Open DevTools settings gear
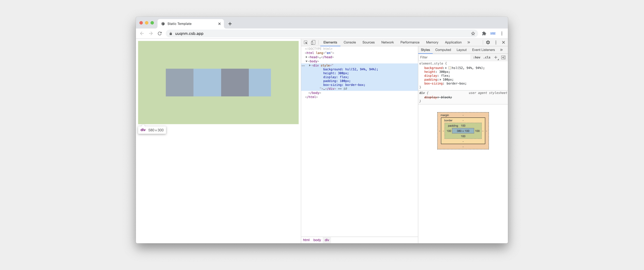644x270 pixels. (x=488, y=42)
